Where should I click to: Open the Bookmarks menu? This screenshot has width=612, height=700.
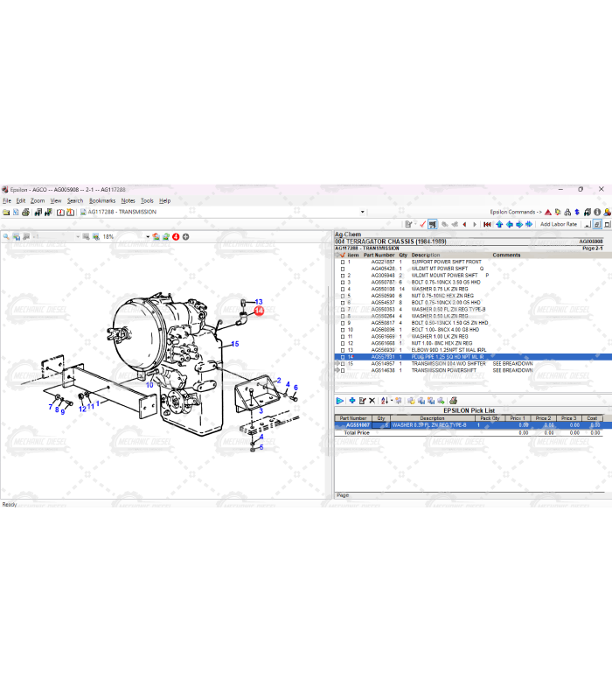pyautogui.click(x=101, y=200)
